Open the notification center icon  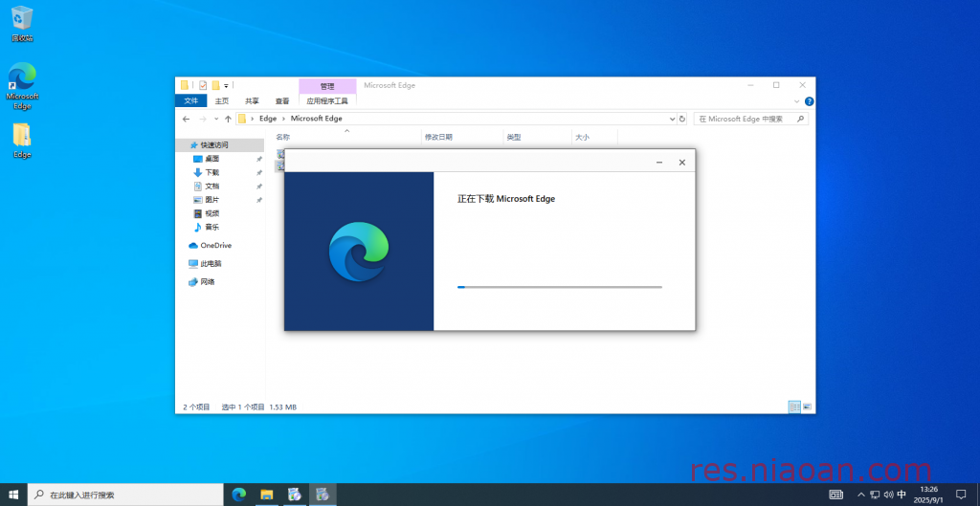(961, 495)
